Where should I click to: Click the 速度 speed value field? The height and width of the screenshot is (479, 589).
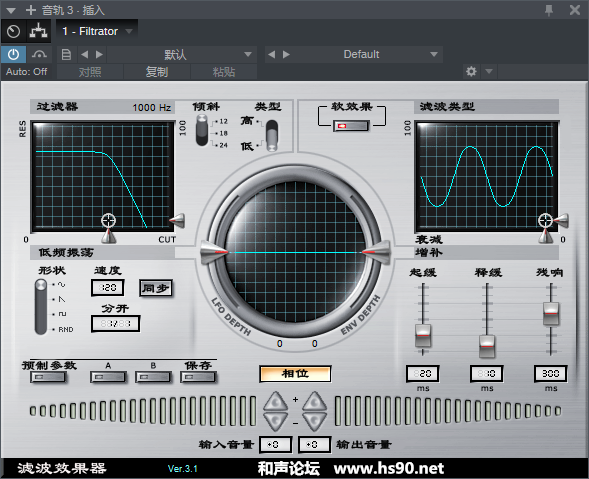[108, 288]
